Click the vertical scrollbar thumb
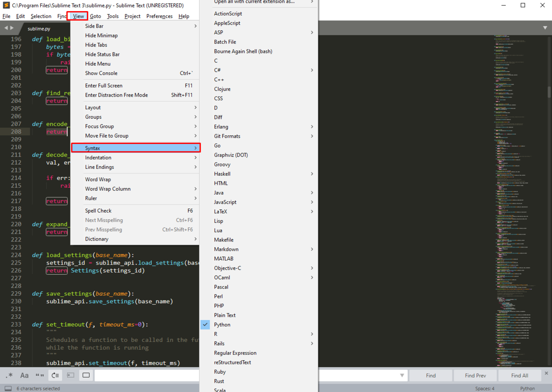The width and height of the screenshot is (552, 392). tap(549, 92)
